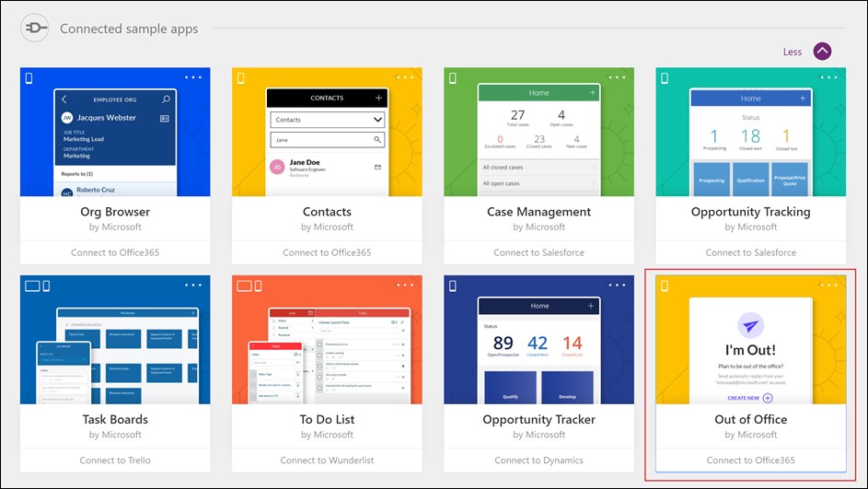
Task: Select the Contacts app title
Action: point(327,212)
